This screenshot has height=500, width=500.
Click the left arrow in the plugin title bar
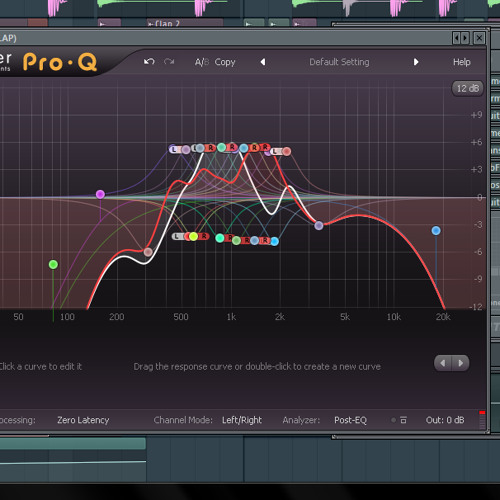click(x=456, y=38)
